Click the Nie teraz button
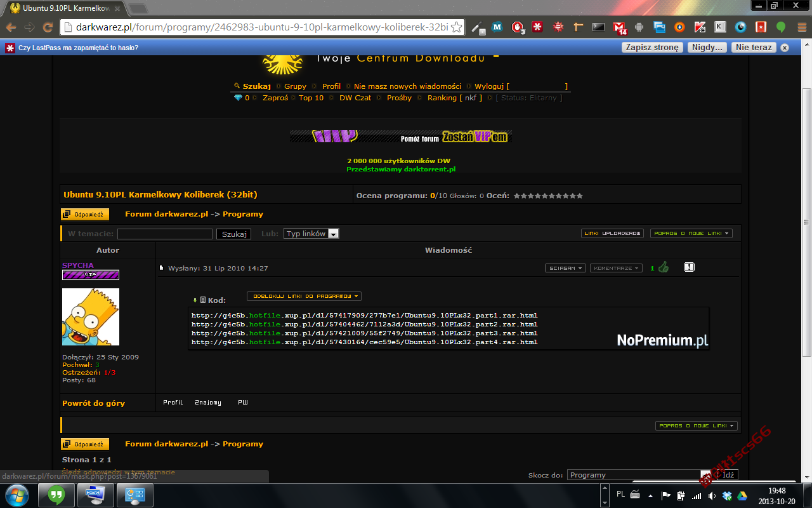 (x=754, y=48)
